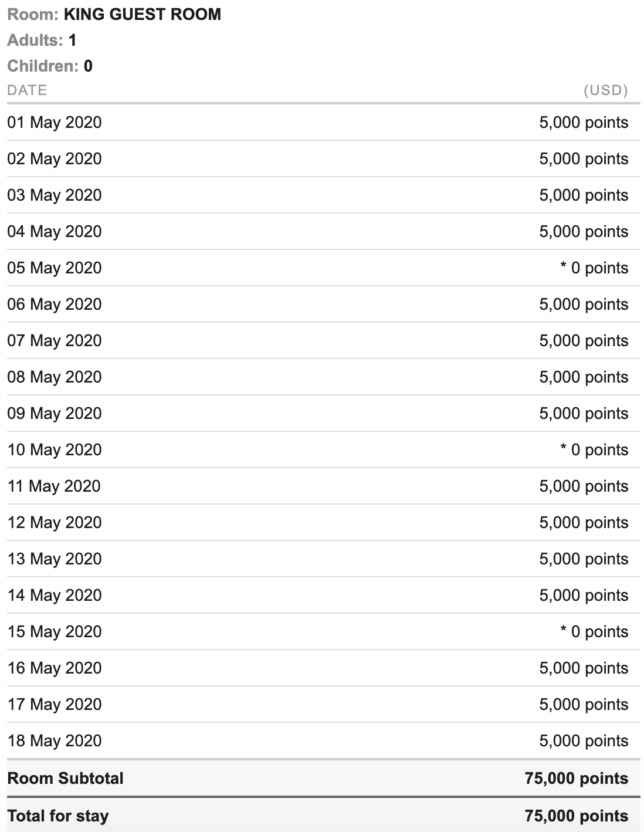644x832 pixels.
Task: Click the Total for stay points value
Action: click(577, 816)
